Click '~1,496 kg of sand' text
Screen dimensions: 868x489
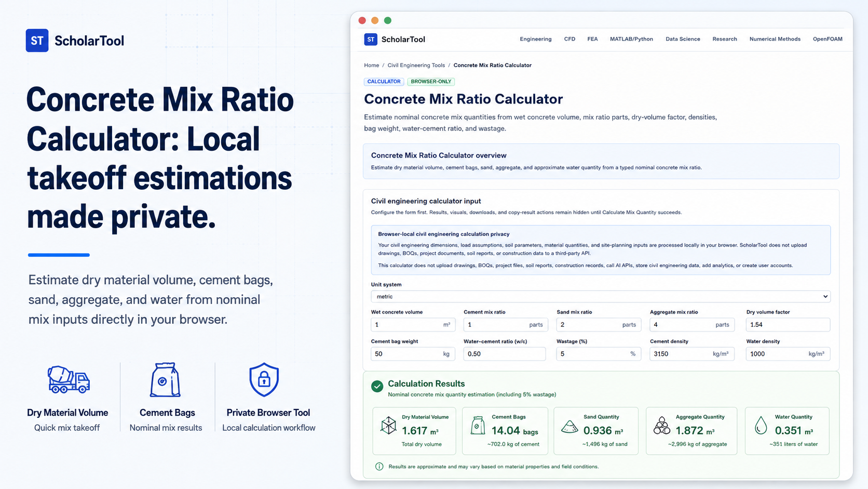point(605,444)
